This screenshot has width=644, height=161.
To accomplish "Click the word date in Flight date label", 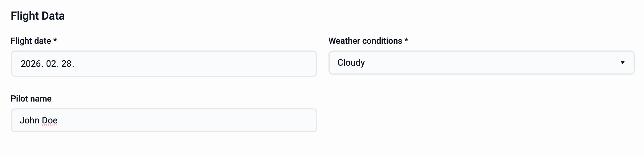I will (43, 41).
